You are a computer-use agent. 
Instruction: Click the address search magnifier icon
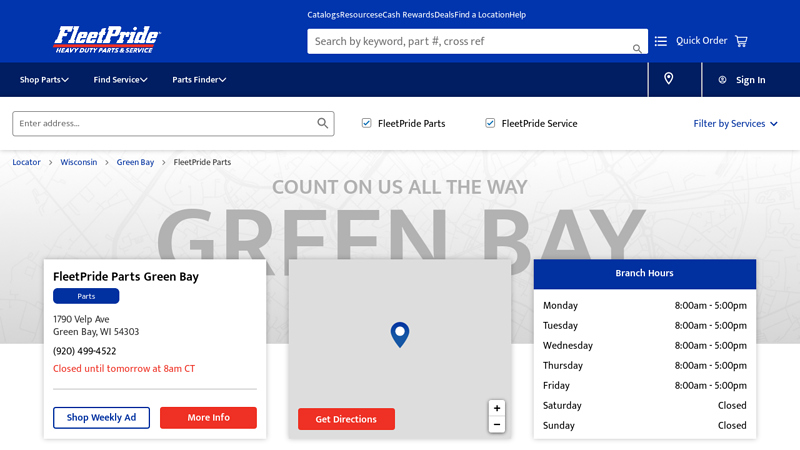pyautogui.click(x=323, y=124)
